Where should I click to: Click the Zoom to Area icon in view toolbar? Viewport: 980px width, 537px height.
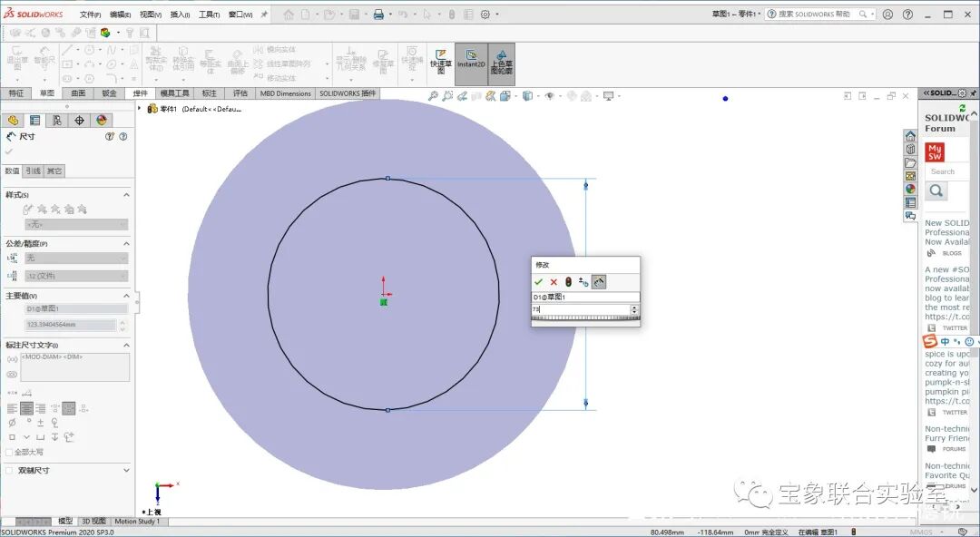pos(447,95)
